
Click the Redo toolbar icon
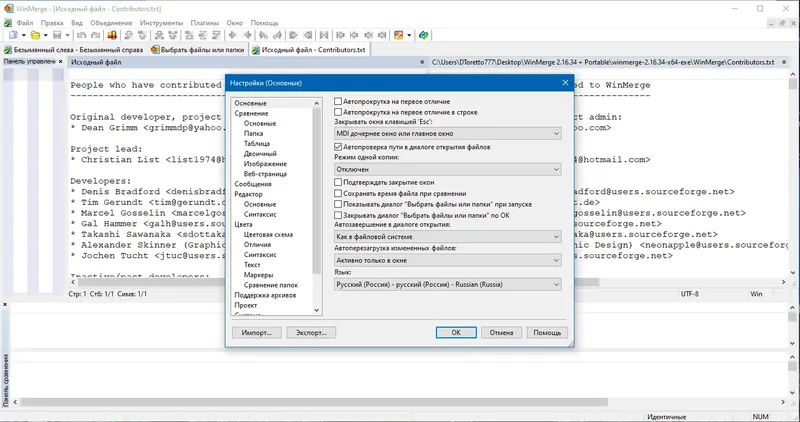[95, 35]
